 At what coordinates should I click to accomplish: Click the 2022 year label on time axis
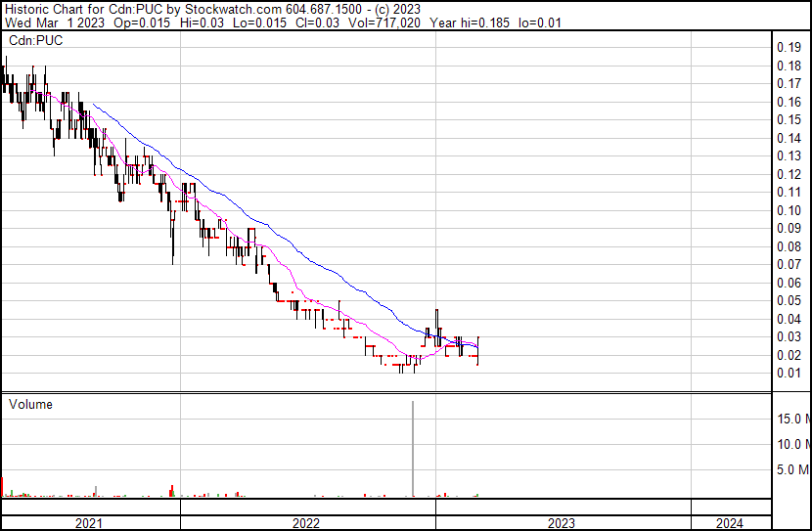click(x=305, y=523)
